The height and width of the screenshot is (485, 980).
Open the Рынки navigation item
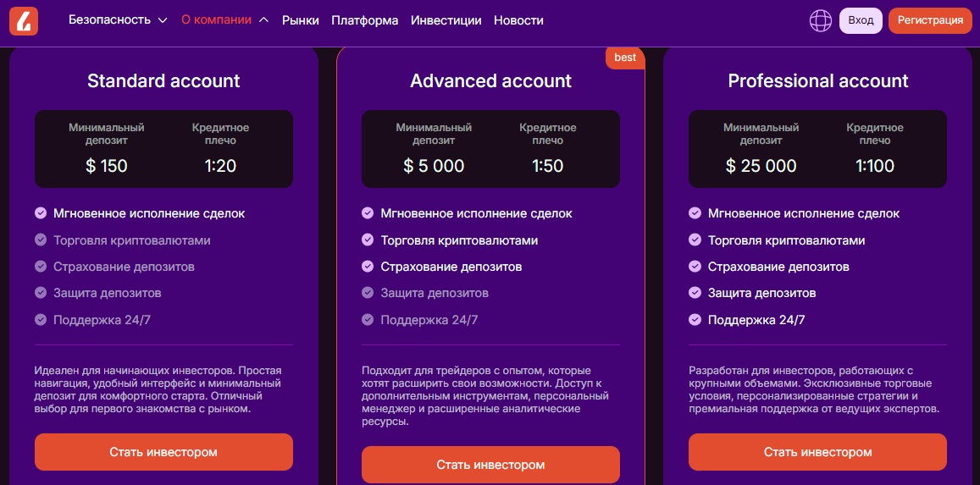[301, 20]
